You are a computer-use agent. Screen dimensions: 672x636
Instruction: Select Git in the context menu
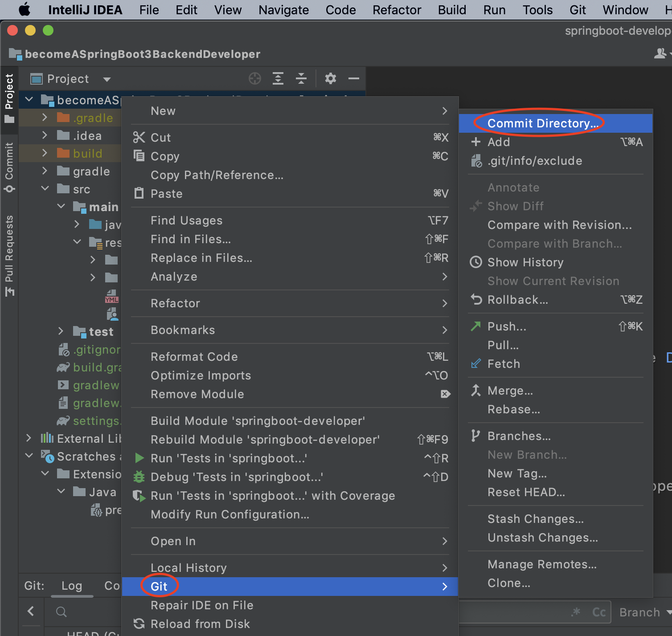click(290, 587)
